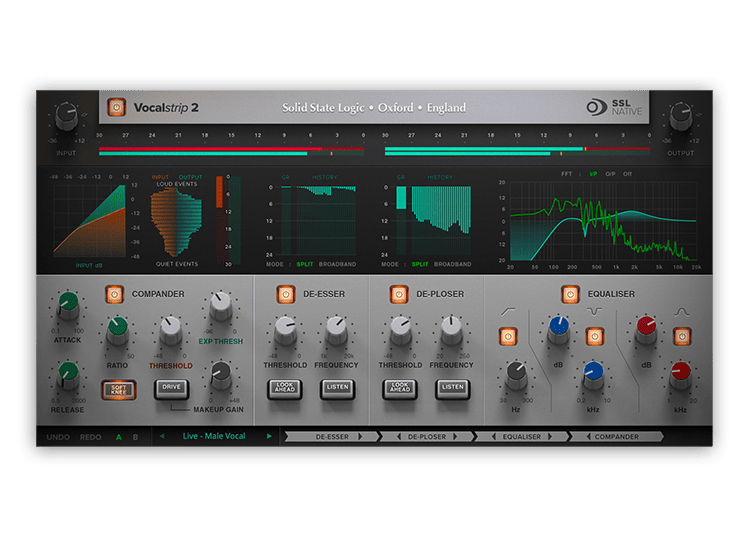Set FFT display to I/P
This screenshot has width=750, height=538.
tap(593, 174)
